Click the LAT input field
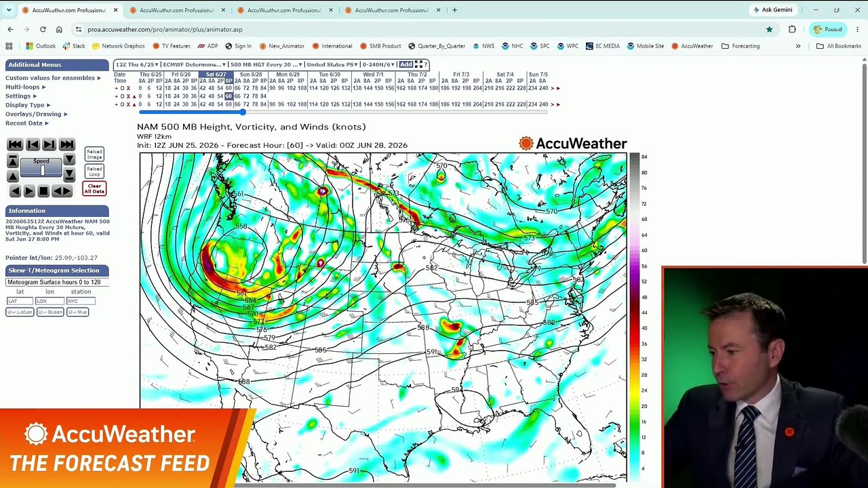The image size is (868, 488). (20, 301)
